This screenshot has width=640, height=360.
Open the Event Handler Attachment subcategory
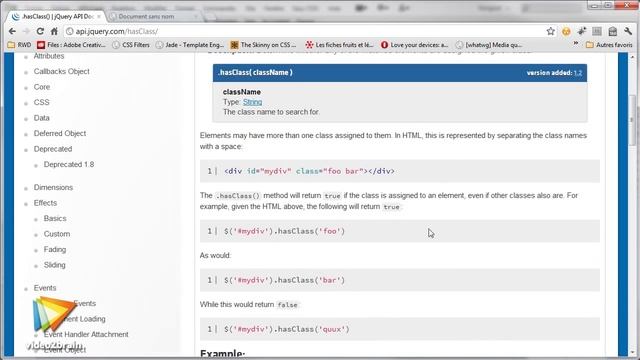[x=86, y=334]
